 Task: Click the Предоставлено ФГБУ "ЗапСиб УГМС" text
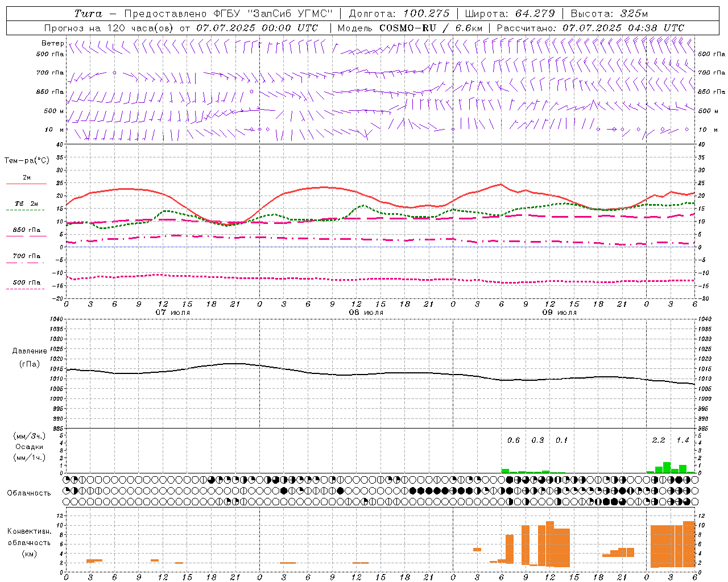[x=228, y=14]
